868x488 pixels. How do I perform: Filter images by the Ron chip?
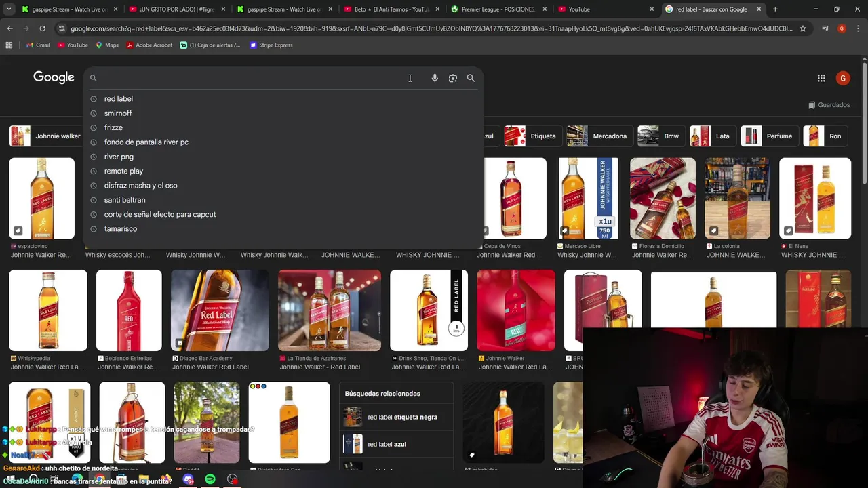825,136
